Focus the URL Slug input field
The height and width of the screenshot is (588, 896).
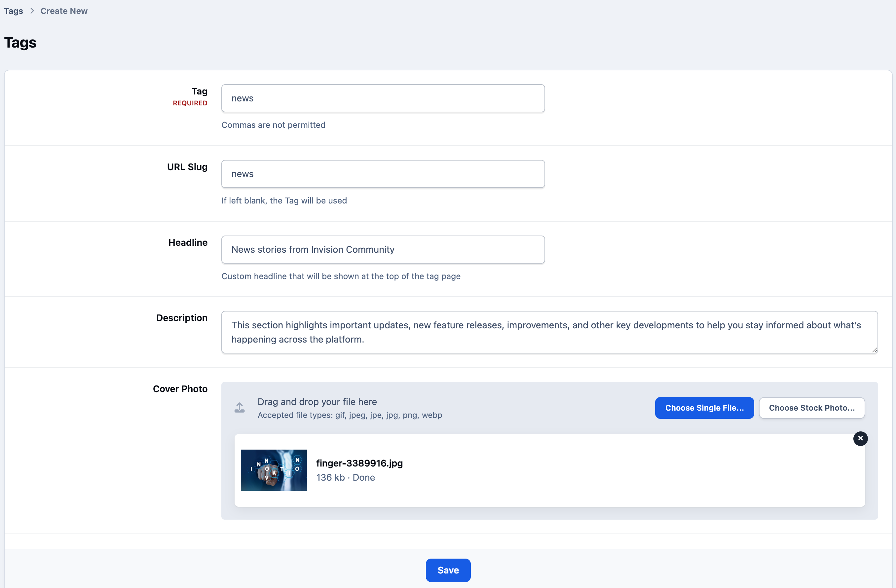[383, 174]
